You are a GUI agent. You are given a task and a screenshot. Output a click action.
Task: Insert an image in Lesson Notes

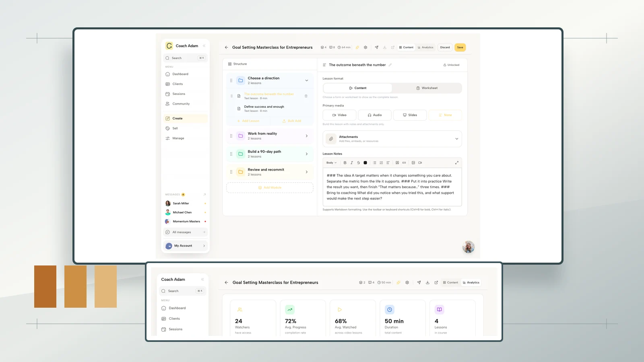coord(413,163)
